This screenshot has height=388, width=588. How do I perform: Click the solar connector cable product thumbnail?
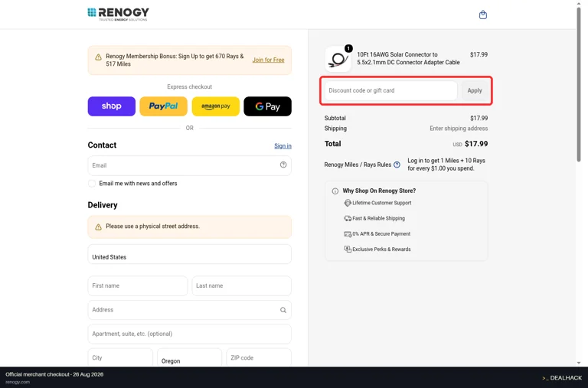pos(338,59)
